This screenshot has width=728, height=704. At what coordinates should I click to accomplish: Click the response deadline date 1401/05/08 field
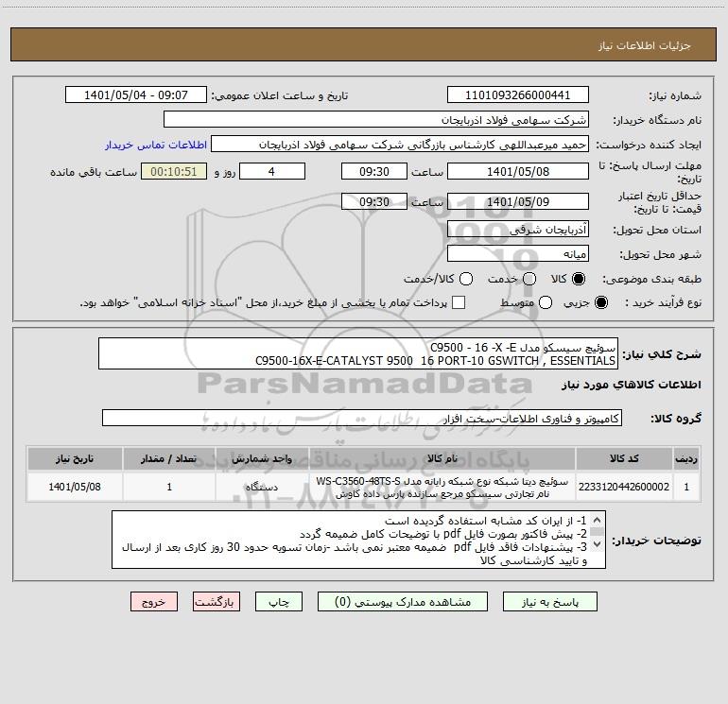coord(518,171)
